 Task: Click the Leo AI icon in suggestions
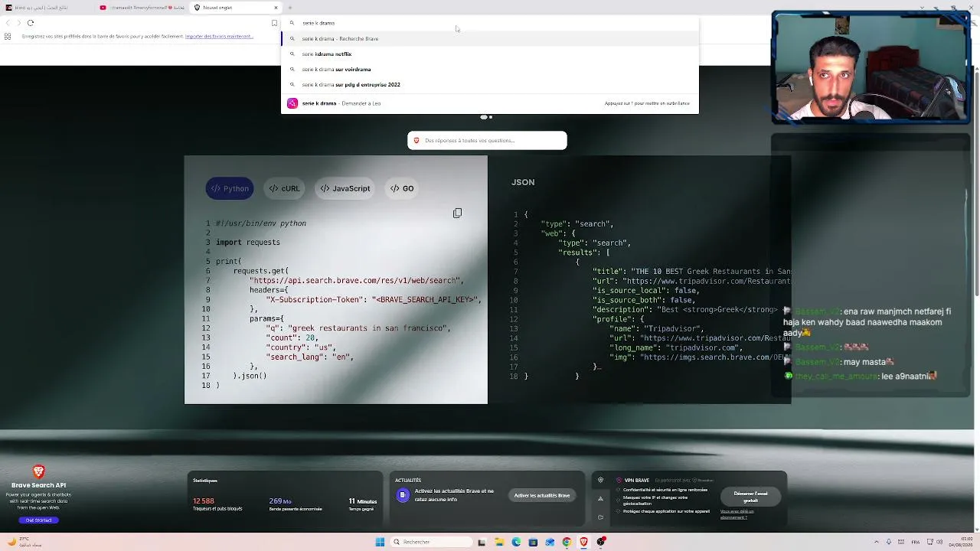pos(292,103)
